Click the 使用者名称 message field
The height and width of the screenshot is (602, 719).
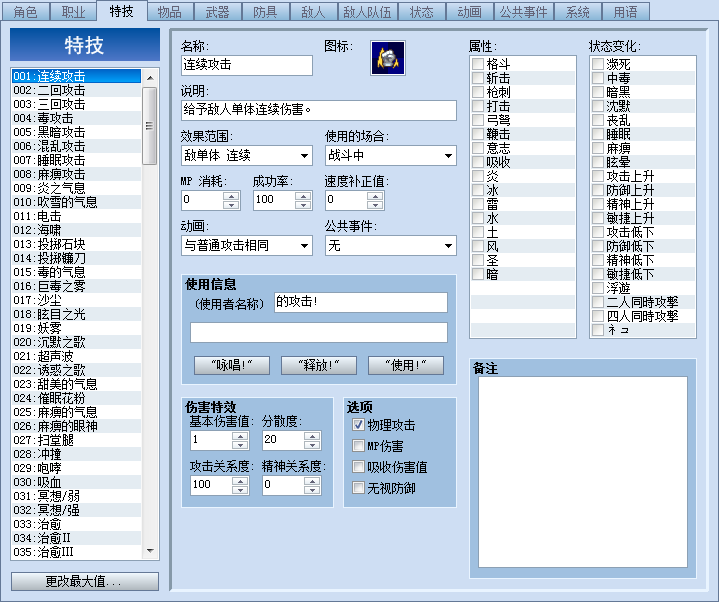point(361,302)
